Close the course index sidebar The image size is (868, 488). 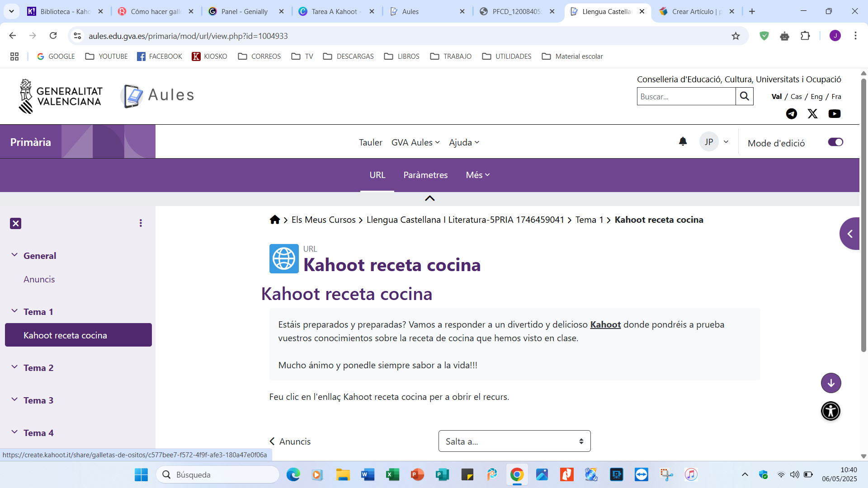pos(16,223)
